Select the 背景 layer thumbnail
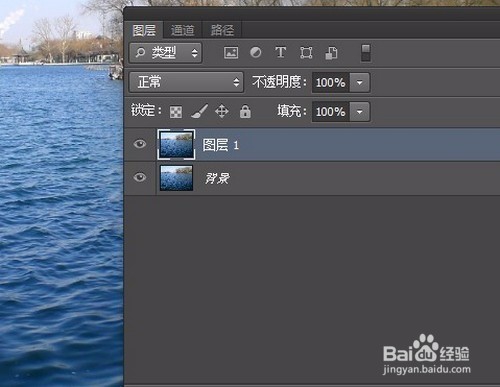The width and height of the screenshot is (500, 387). click(x=176, y=178)
